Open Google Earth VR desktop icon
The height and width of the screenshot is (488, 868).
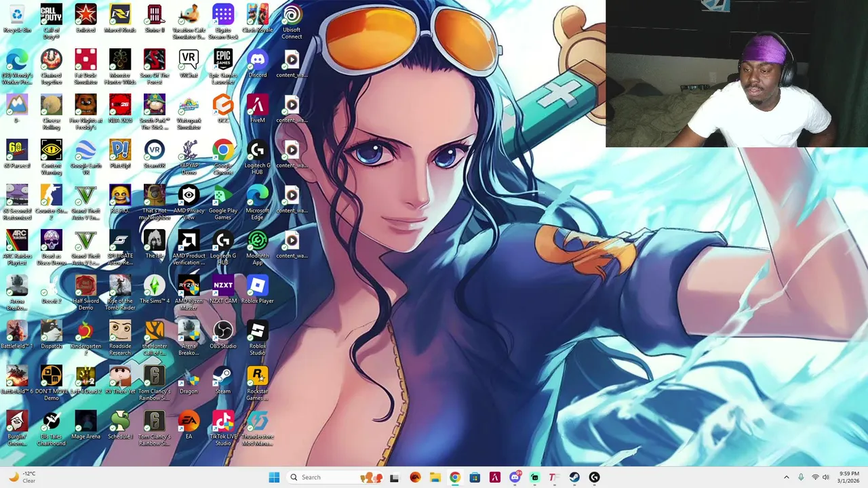pos(85,157)
